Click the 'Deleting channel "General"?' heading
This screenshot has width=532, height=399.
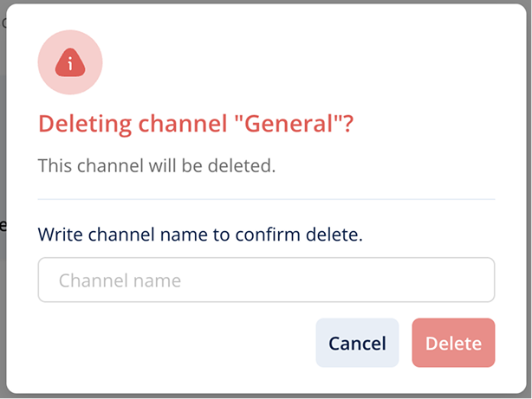tap(196, 124)
